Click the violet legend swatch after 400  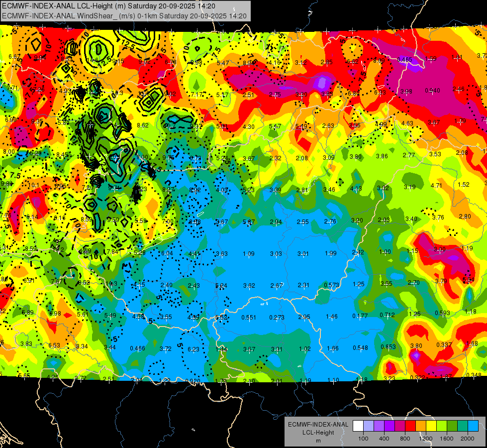[x=389, y=426]
